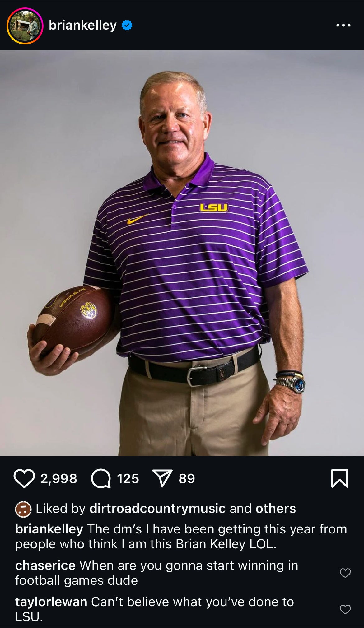This screenshot has height=628, width=364.
Task: Open the dirtroadcountrymusic avatar icon
Action: click(x=23, y=509)
